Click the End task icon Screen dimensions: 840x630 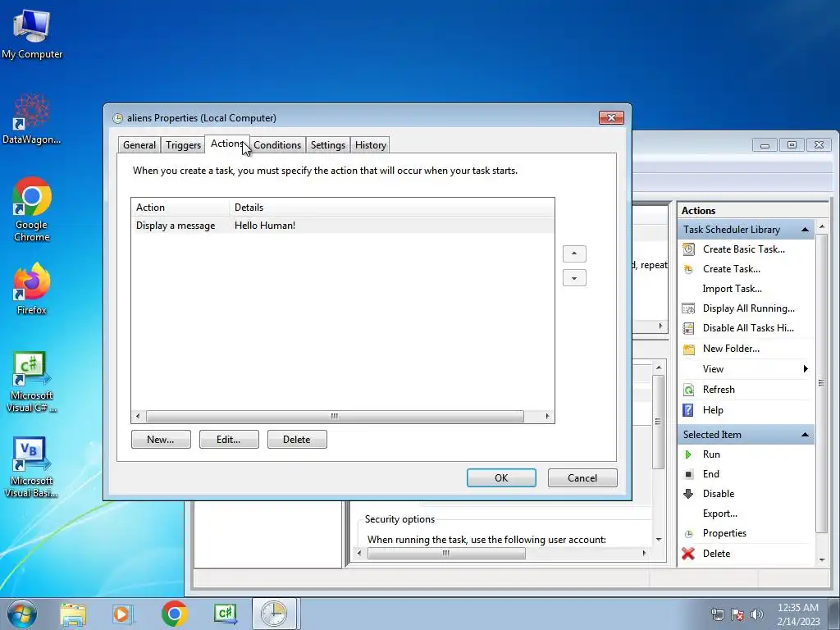pyautogui.click(x=688, y=474)
